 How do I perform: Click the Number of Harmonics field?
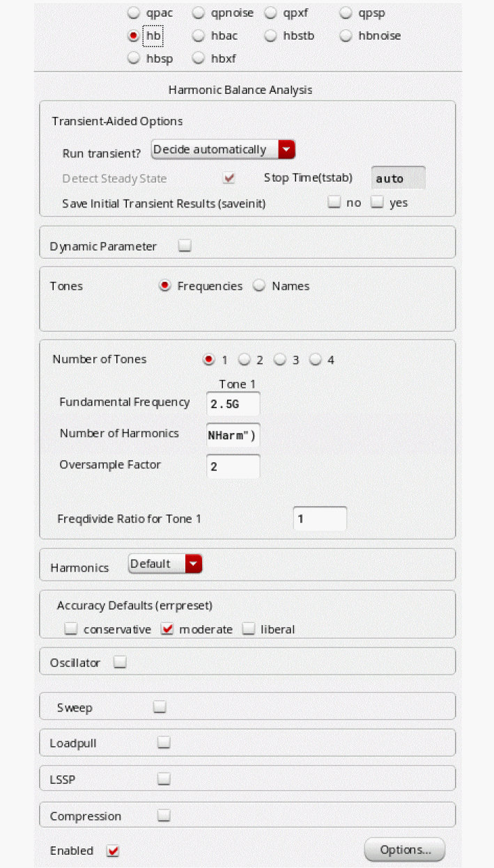point(233,434)
